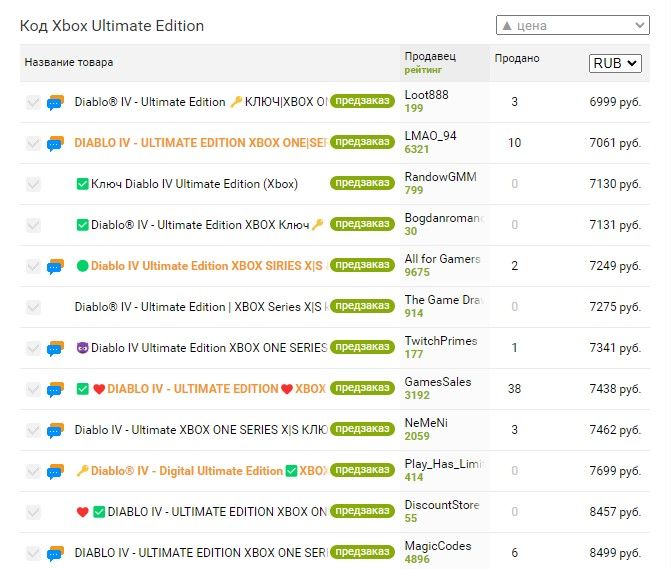Viewport: 671px width, 569px height.
Task: Sort by 'рейтинг' under Продавец header
Action: click(x=423, y=70)
